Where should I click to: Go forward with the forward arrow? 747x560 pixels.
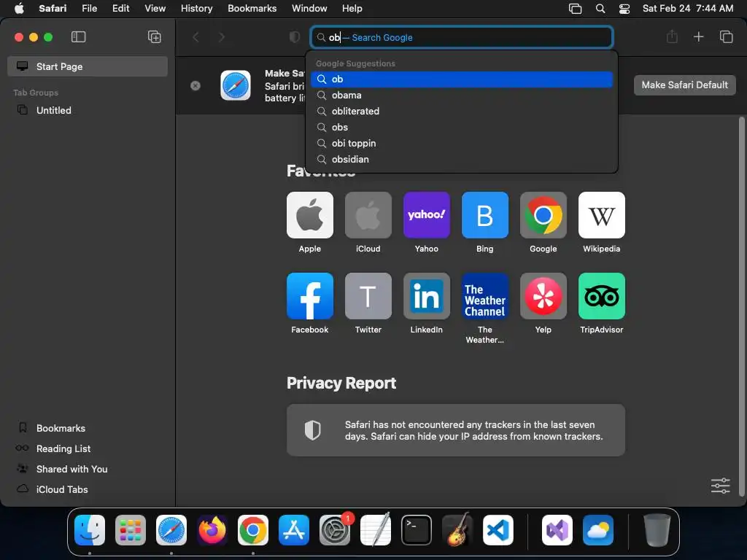[222, 37]
